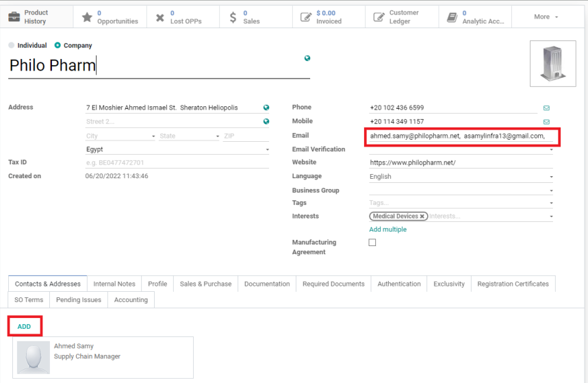Click the Sales dollar sign icon
The width and height of the screenshot is (588, 383).
pyautogui.click(x=233, y=17)
